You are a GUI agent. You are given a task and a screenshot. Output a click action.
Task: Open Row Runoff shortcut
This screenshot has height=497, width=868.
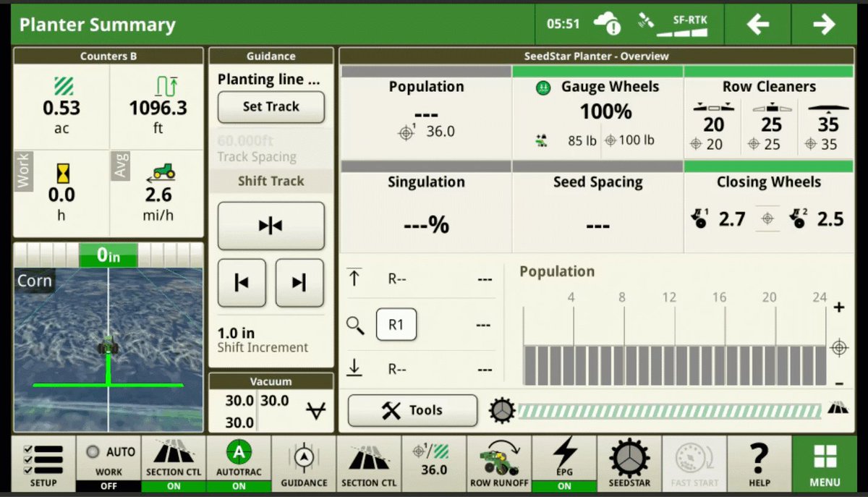[499, 464]
